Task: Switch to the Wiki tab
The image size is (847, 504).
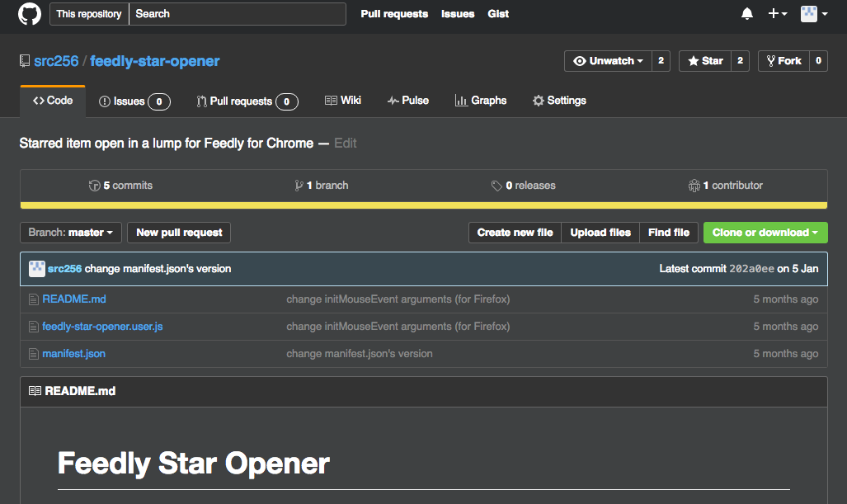Action: pyautogui.click(x=343, y=101)
